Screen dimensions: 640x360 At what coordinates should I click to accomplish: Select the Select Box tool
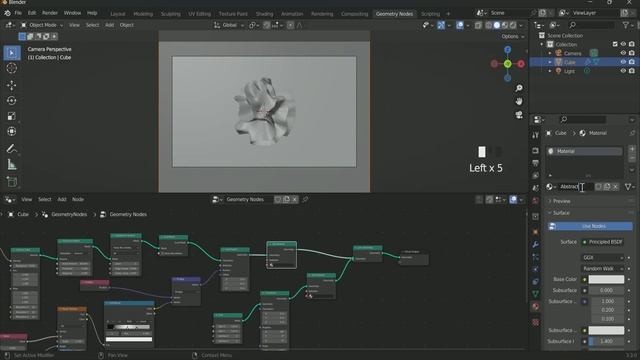point(12,53)
